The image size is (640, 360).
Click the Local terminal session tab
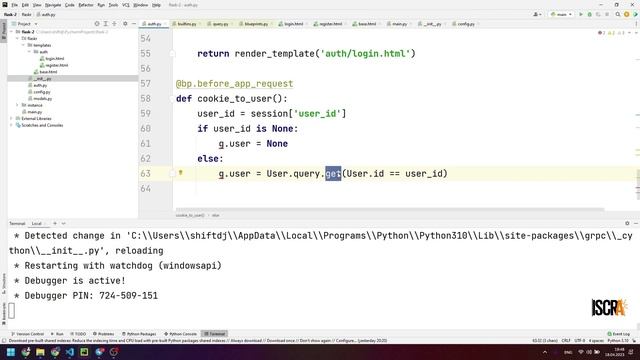pos(37,224)
